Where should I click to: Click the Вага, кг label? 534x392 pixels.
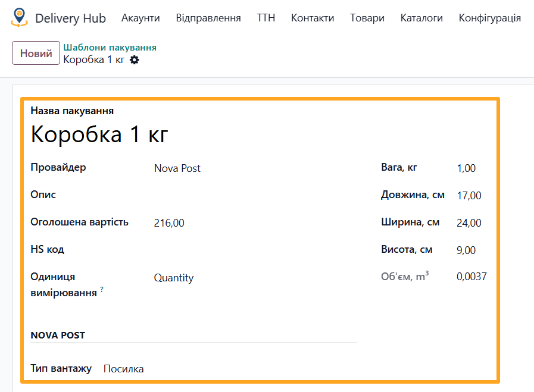399,167
